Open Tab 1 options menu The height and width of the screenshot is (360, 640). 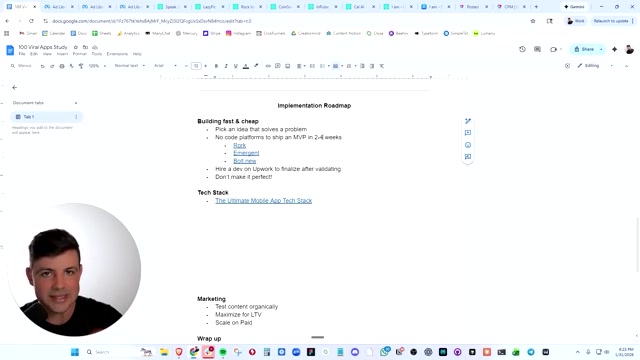pos(76,117)
